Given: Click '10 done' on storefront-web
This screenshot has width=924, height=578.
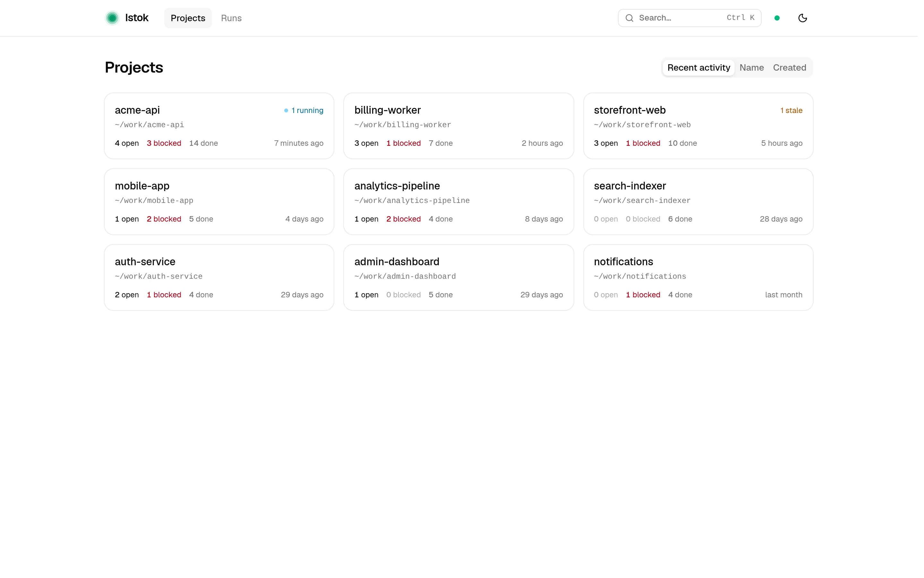Looking at the screenshot, I should [682, 143].
